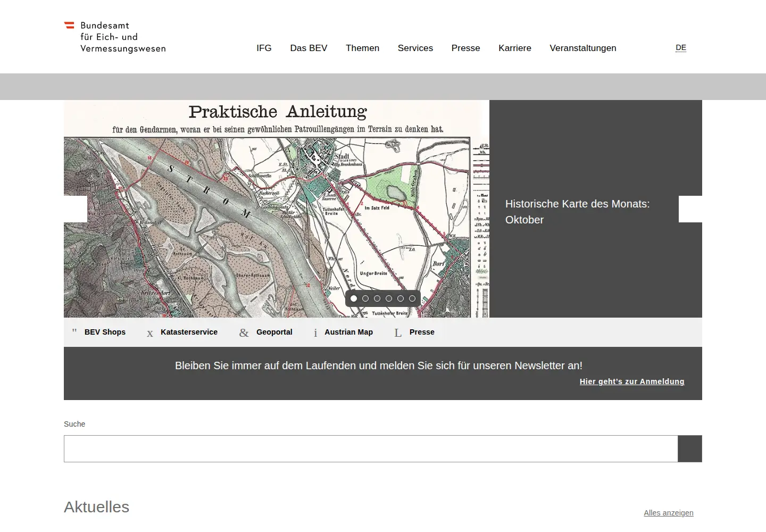Viewport: 766px width, 532px height.
Task: Open the Historische Karte des Monats headline
Action: coord(577,212)
